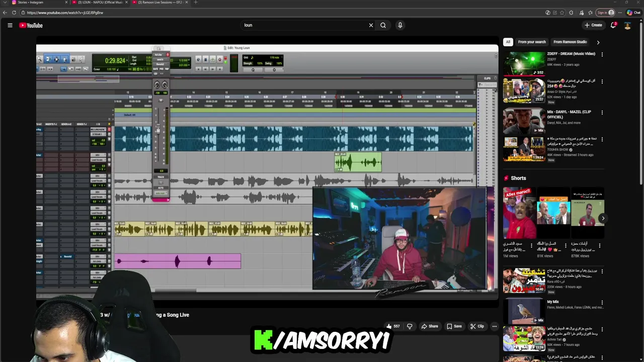Viewport: 644px width, 362px height.
Task: Open options for ZDEFF - DREAM video
Action: [x=602, y=54]
